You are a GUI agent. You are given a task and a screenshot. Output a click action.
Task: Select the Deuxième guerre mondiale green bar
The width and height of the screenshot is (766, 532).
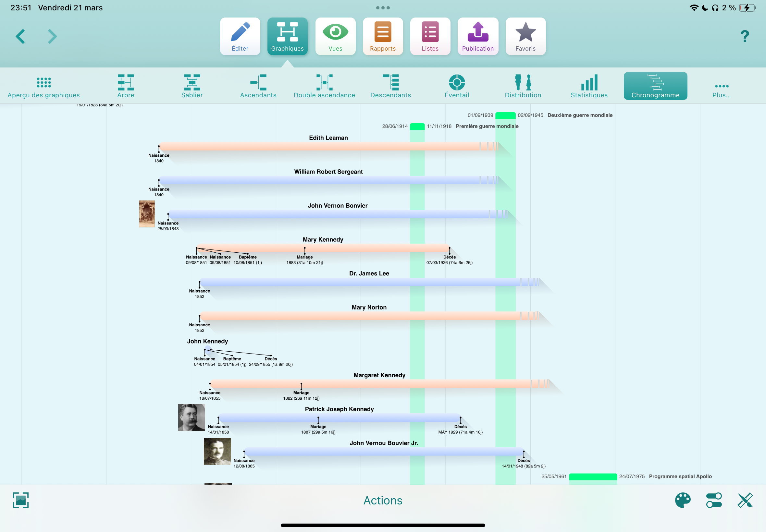[x=505, y=116]
